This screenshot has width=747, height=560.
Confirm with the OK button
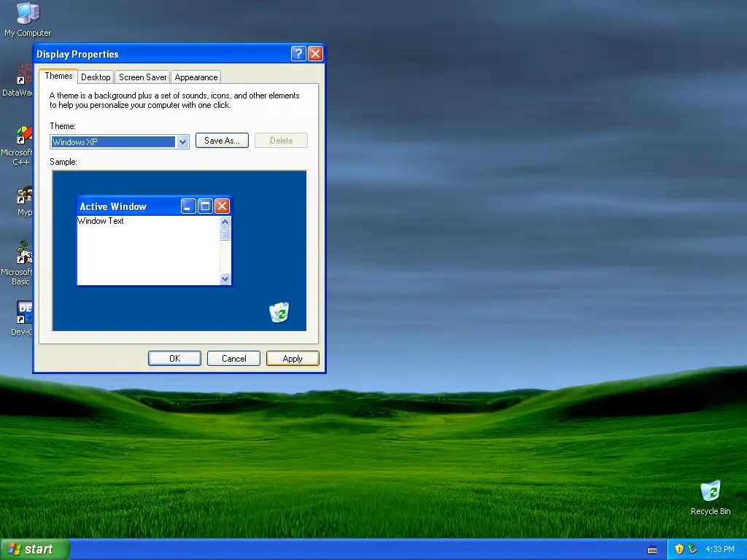[x=174, y=359]
